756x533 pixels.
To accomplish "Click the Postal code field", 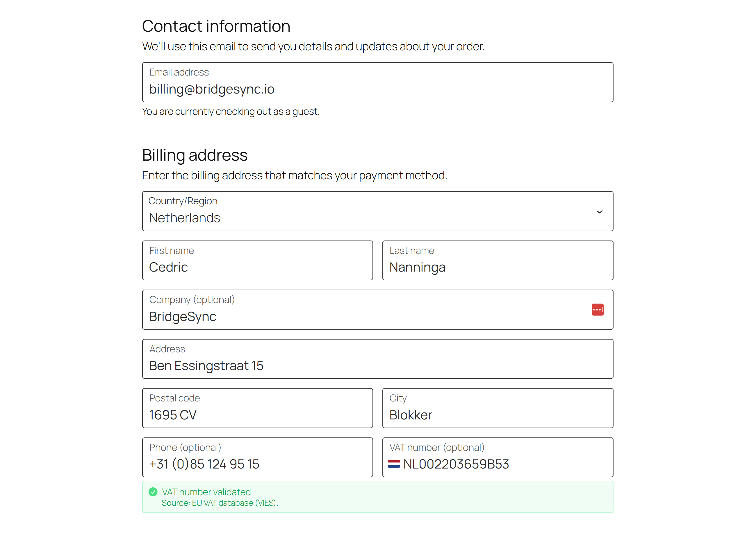I will (x=258, y=408).
